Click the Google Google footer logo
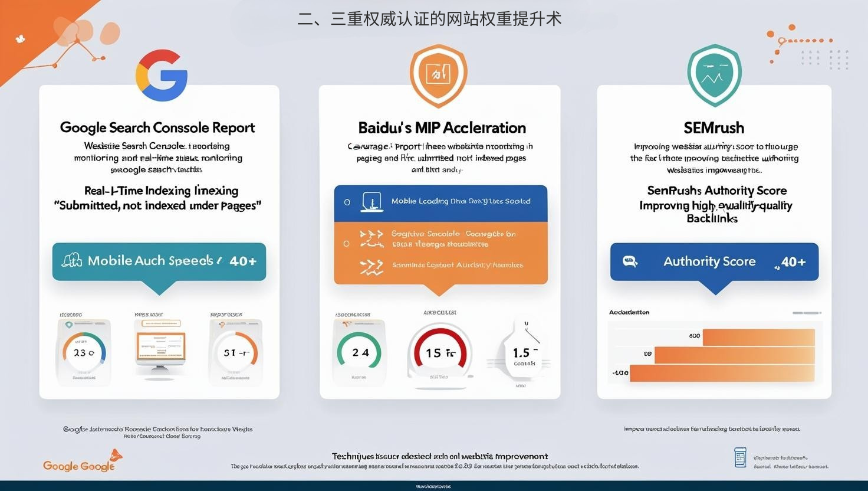 click(83, 462)
